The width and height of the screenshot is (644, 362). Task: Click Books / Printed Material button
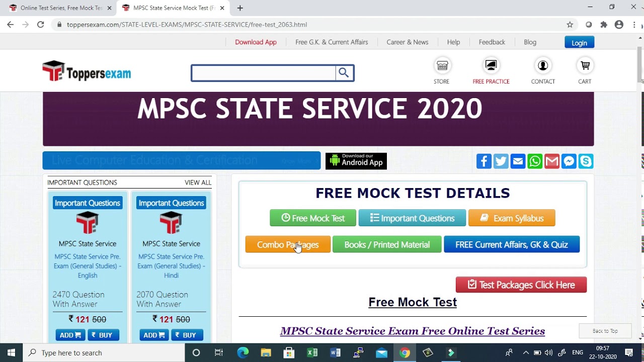(387, 245)
